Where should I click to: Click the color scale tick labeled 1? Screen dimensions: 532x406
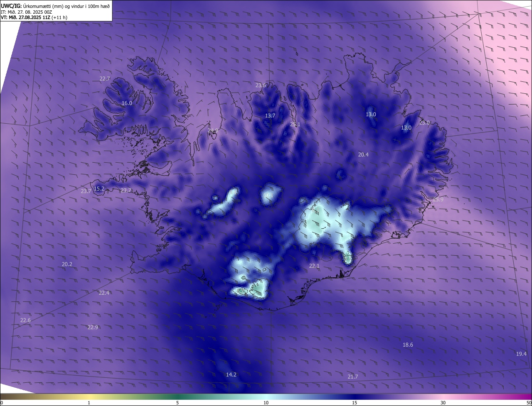[89, 403]
